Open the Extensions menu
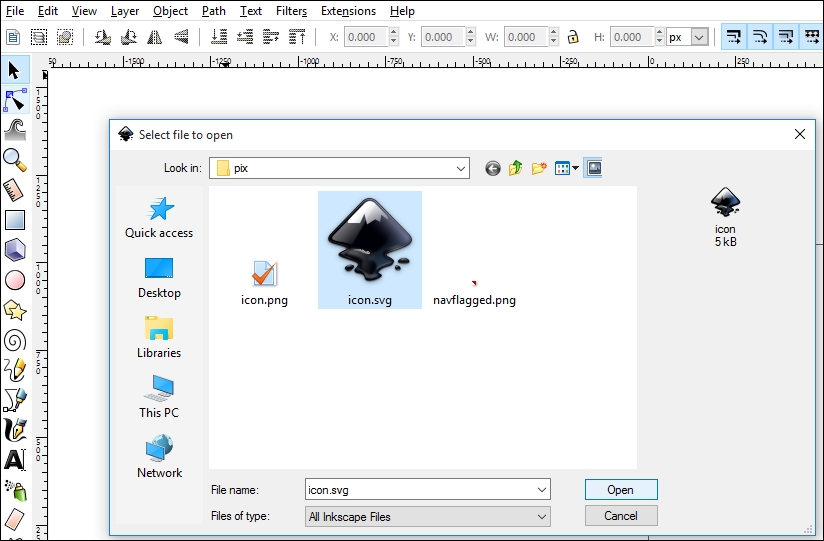This screenshot has height=541, width=824. [348, 11]
